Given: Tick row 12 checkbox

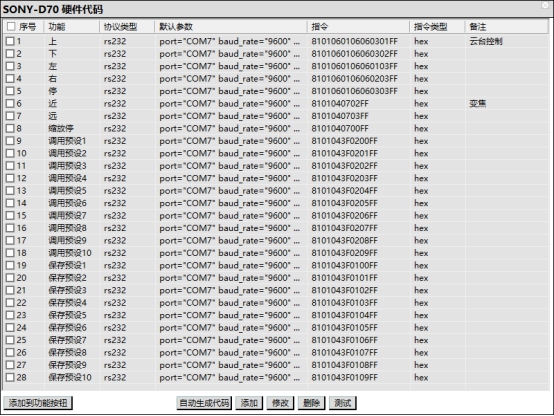Looking at the screenshot, I should [x=10, y=178].
